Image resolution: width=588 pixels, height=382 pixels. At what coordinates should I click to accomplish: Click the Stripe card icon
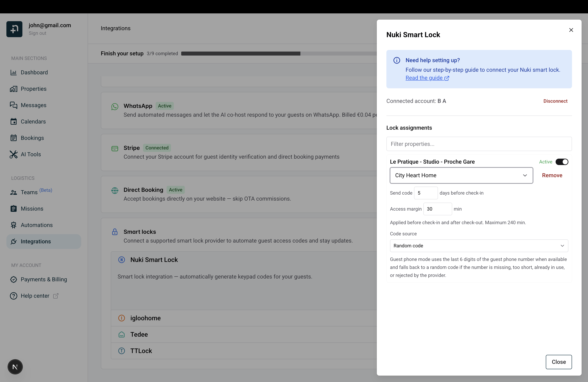tap(115, 149)
